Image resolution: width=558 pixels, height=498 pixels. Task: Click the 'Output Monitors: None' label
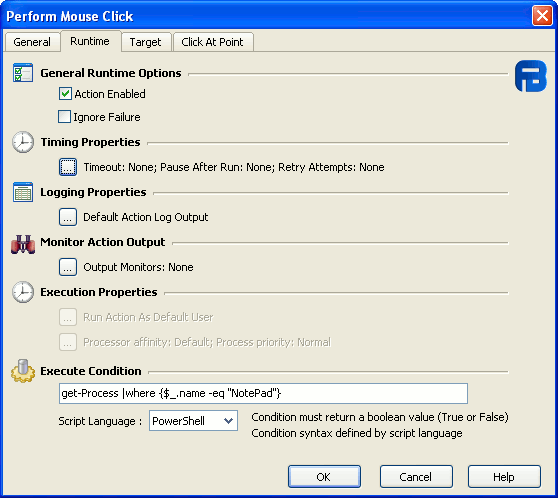coord(138,267)
